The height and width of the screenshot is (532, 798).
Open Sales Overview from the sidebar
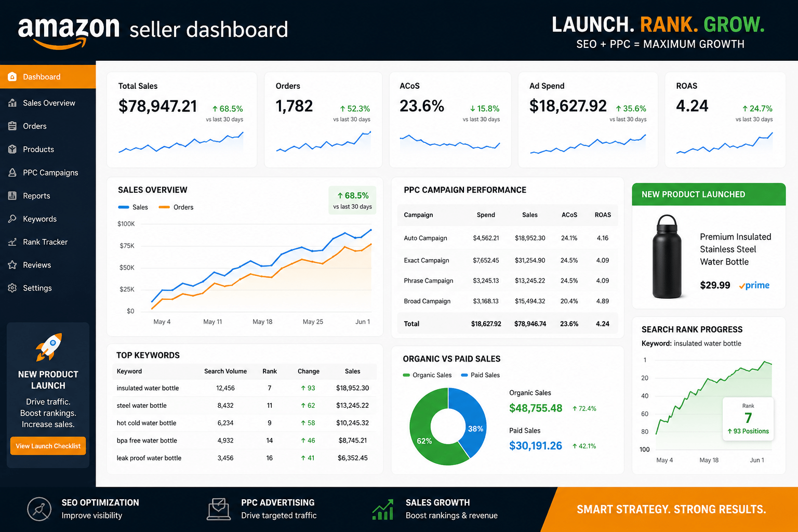click(48, 103)
